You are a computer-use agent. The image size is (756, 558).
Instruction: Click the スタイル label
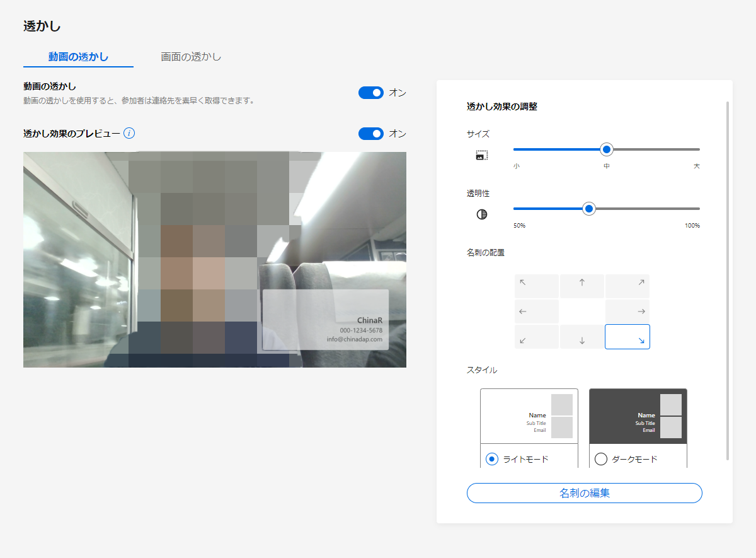482,370
